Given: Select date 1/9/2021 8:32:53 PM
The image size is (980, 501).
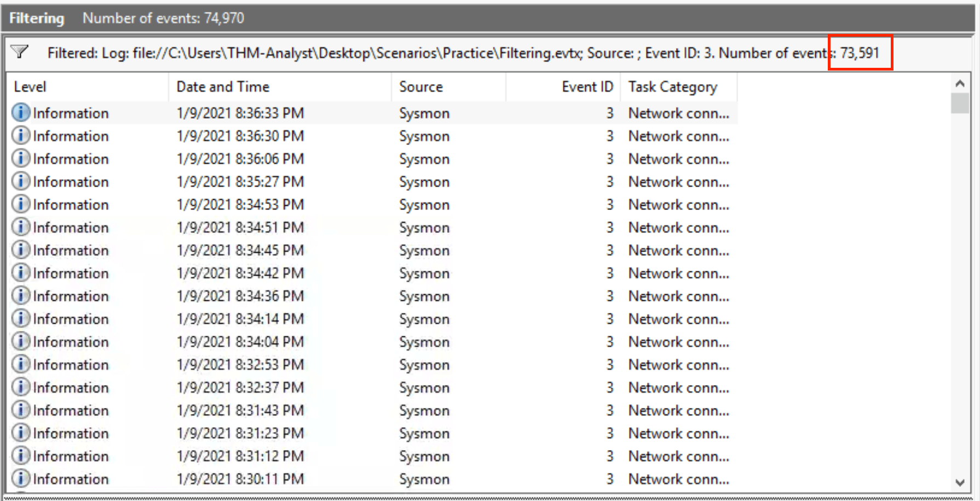Looking at the screenshot, I should tap(240, 364).
